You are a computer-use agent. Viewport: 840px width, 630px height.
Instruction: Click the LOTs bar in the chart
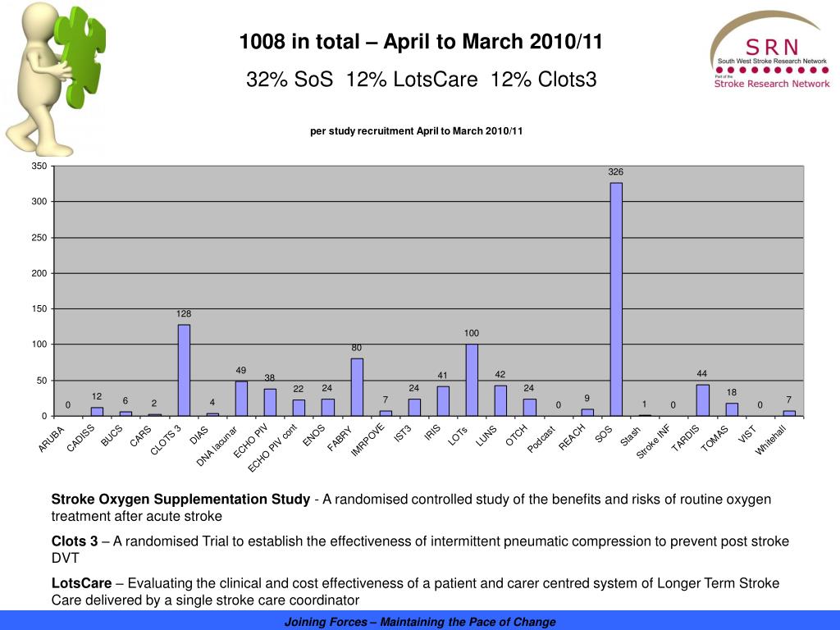472,381
